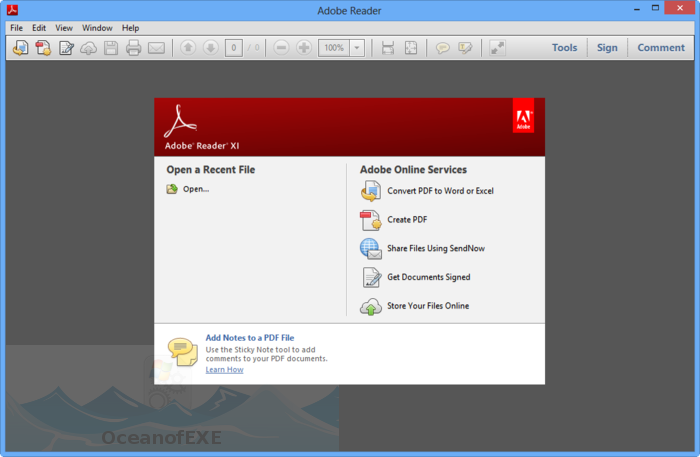Click Convert PDF to Word or Excel
The width and height of the screenshot is (700, 457).
pyautogui.click(x=440, y=191)
